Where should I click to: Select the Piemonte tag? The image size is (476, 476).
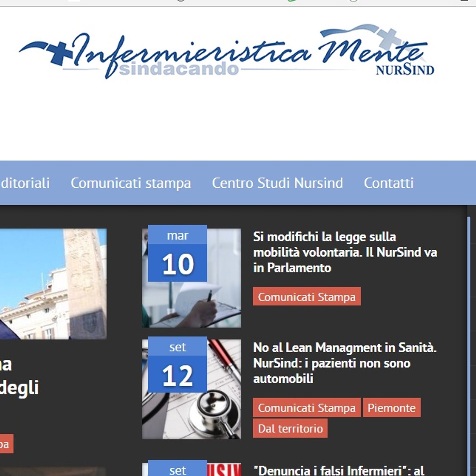(x=392, y=407)
